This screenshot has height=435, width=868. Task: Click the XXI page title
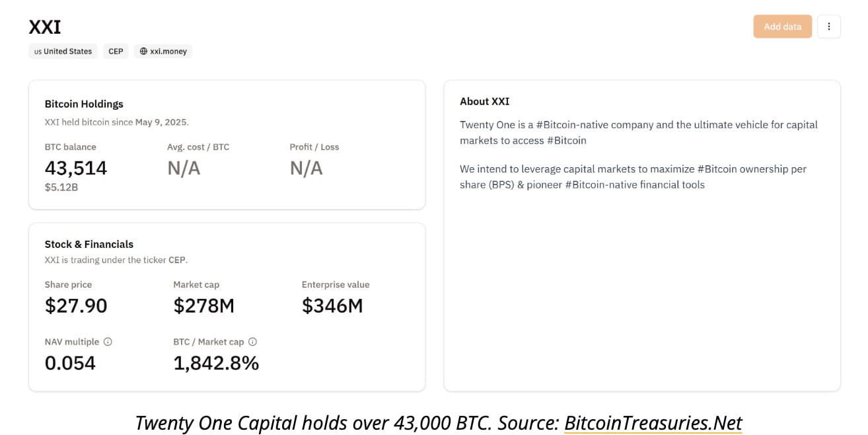(45, 27)
